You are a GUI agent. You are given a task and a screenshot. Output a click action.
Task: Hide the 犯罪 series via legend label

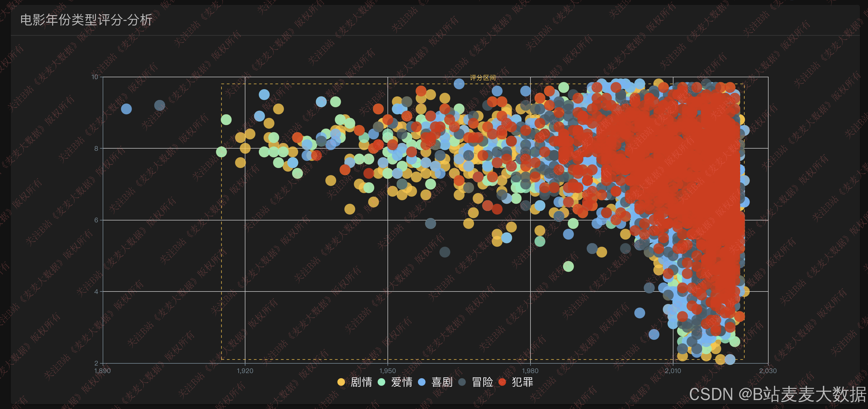[522, 382]
